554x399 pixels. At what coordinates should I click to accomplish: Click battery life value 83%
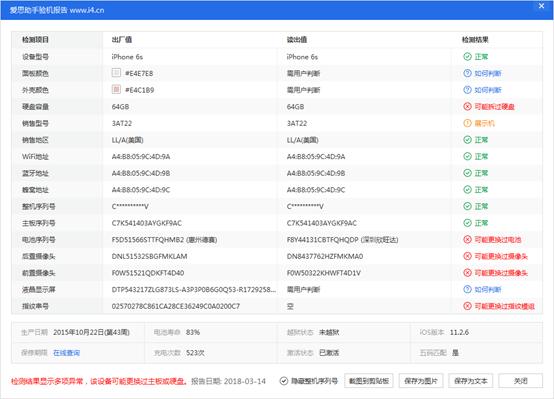pyautogui.click(x=193, y=332)
